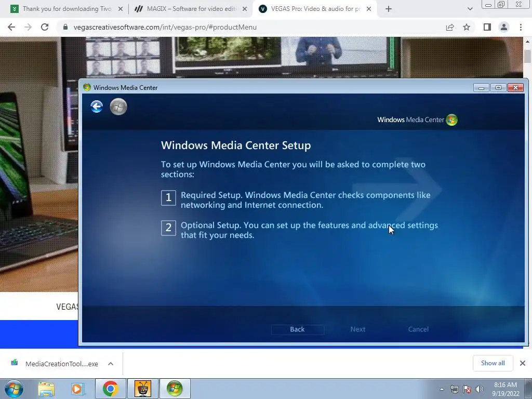
Task: Click the 'Windows Media Center Setup' heading
Action: [x=236, y=145]
